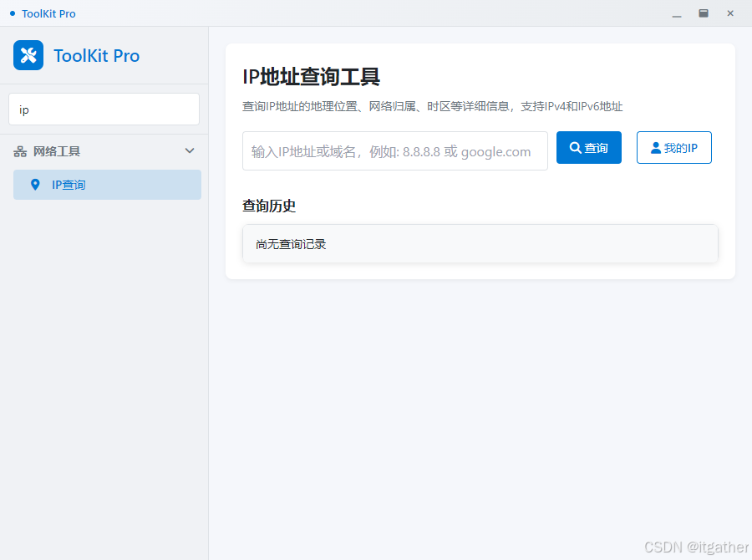752x560 pixels.
Task: Maximize the ToolKit Pro window
Action: pos(704,13)
